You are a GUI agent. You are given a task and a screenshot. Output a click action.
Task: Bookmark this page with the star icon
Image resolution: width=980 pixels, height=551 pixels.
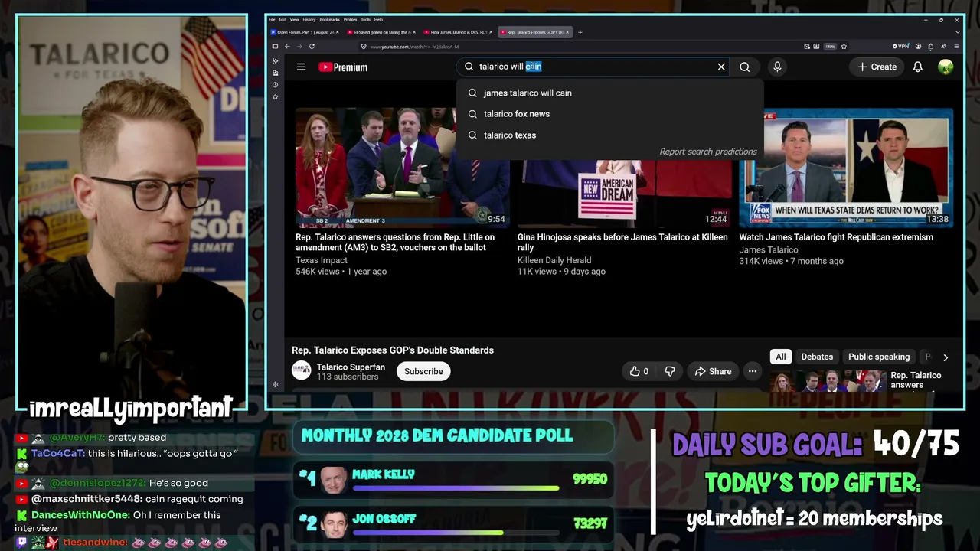click(x=844, y=47)
